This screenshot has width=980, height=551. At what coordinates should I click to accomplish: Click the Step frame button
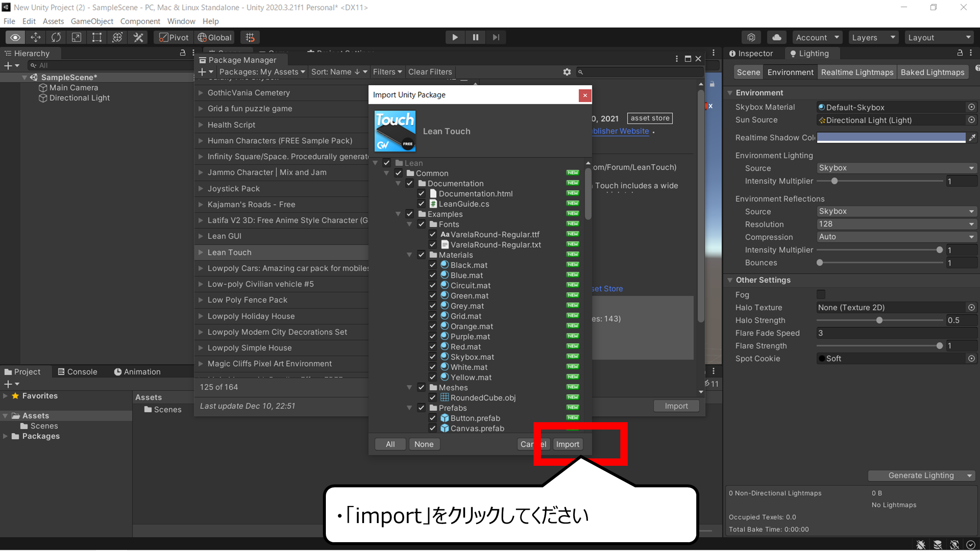496,37
